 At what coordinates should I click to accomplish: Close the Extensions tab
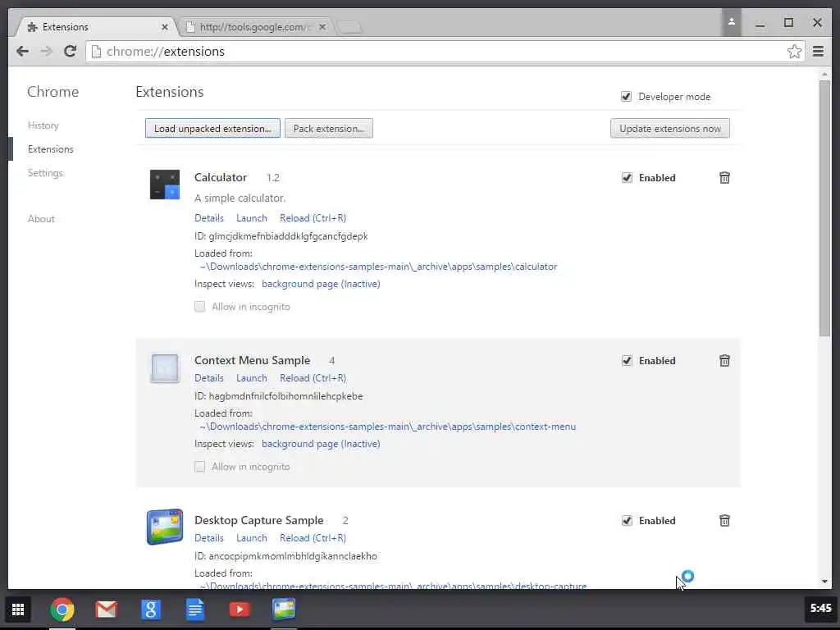point(164,27)
